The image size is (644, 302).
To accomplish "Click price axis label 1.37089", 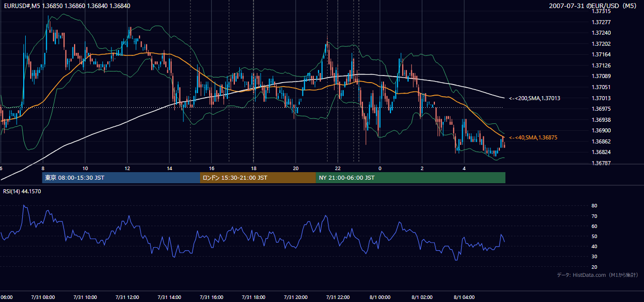I will coord(601,76).
